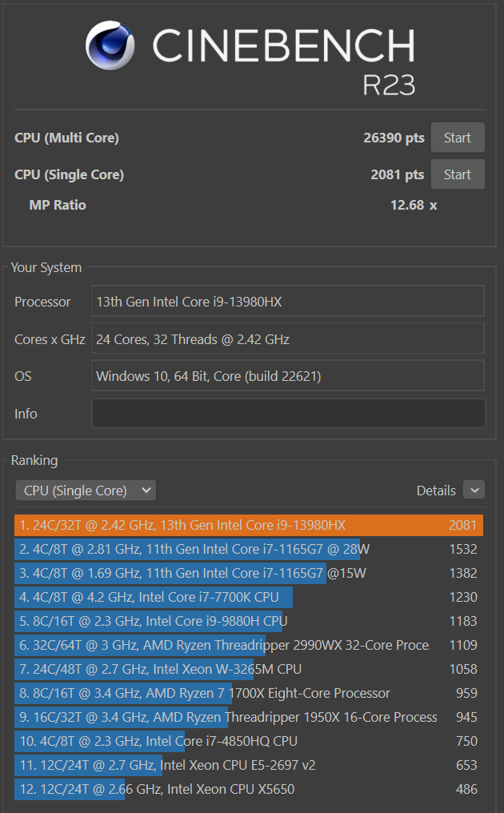This screenshot has height=813, width=504.
Task: Select the Xeon W-3265M ranking row
Action: click(248, 669)
